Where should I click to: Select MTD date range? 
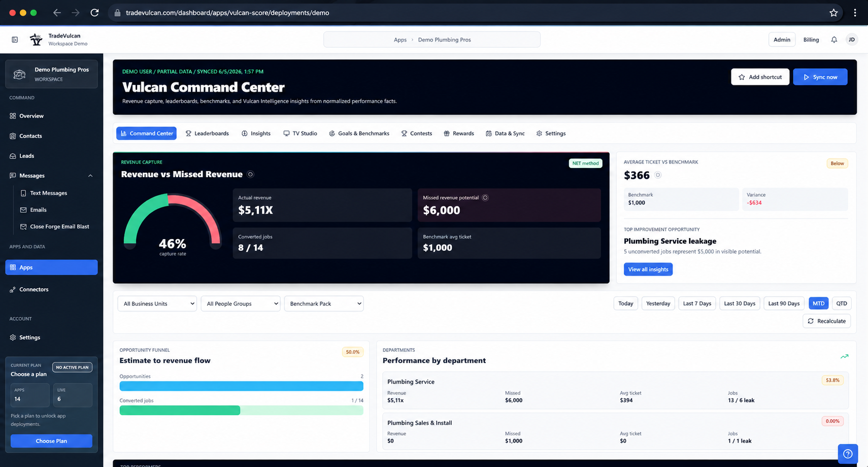(818, 304)
